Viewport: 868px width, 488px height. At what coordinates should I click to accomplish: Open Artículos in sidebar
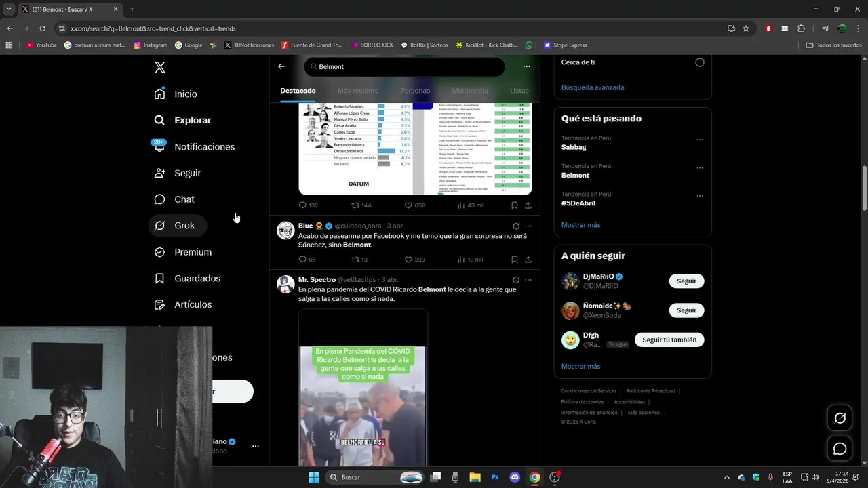tap(183, 305)
